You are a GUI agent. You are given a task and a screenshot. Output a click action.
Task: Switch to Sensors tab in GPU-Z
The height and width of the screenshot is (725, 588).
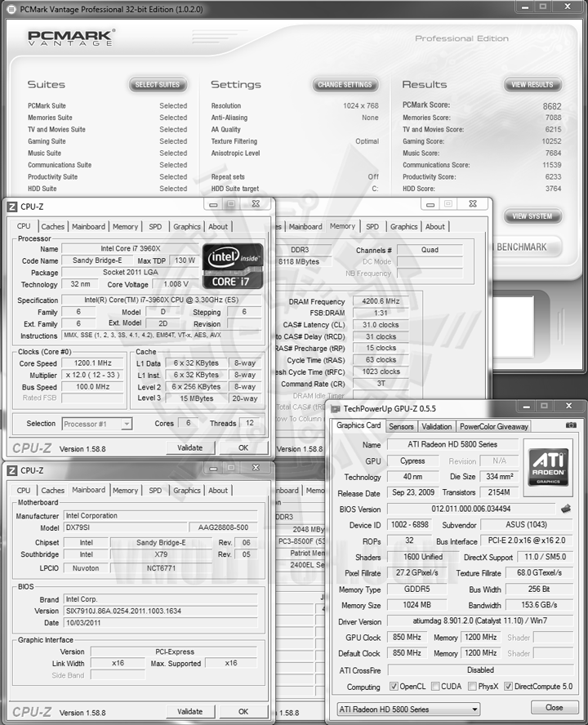(x=401, y=426)
